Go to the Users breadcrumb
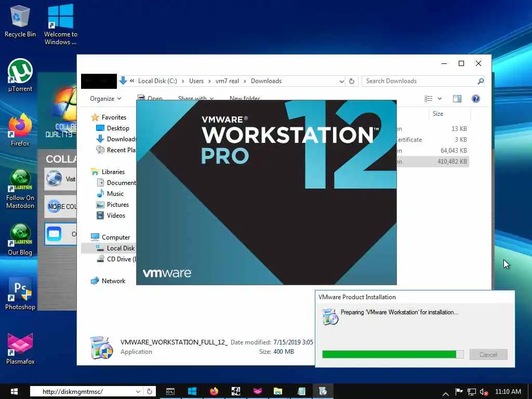The width and height of the screenshot is (532, 399). (196, 81)
